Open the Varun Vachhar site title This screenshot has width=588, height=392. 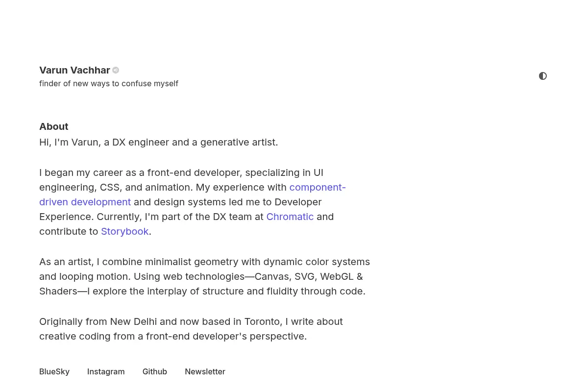click(74, 70)
